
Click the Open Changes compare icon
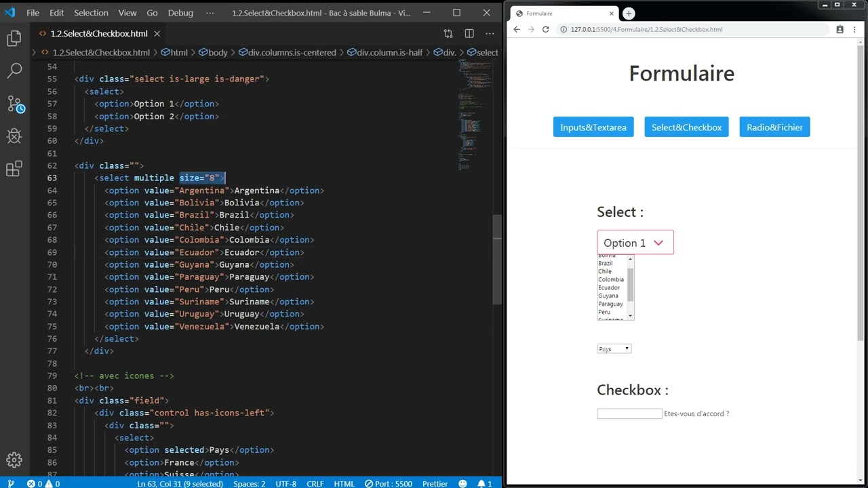tap(448, 33)
